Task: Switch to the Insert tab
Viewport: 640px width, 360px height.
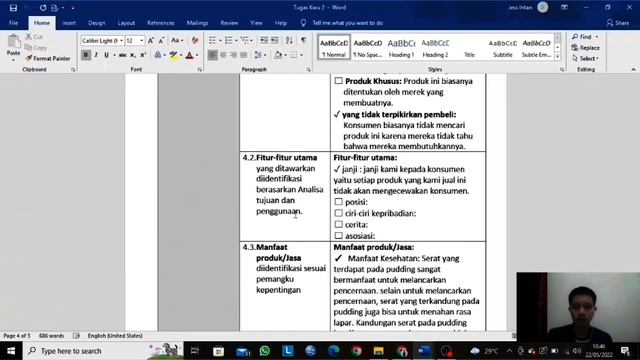Action: point(69,23)
